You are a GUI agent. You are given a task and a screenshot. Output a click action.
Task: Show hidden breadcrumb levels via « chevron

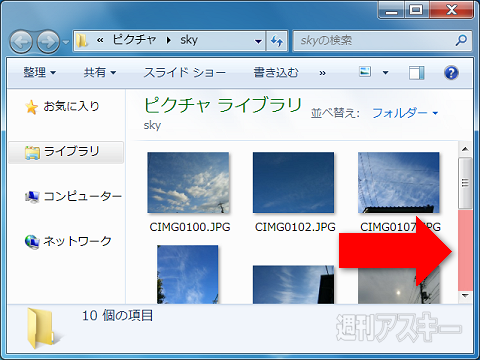click(x=100, y=41)
